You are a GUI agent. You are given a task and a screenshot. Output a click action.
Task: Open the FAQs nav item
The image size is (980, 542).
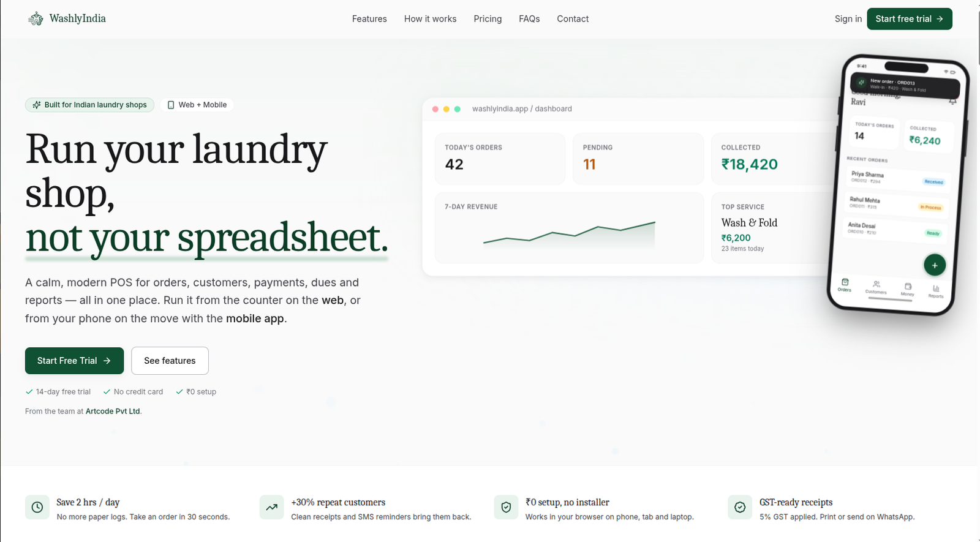tap(529, 19)
